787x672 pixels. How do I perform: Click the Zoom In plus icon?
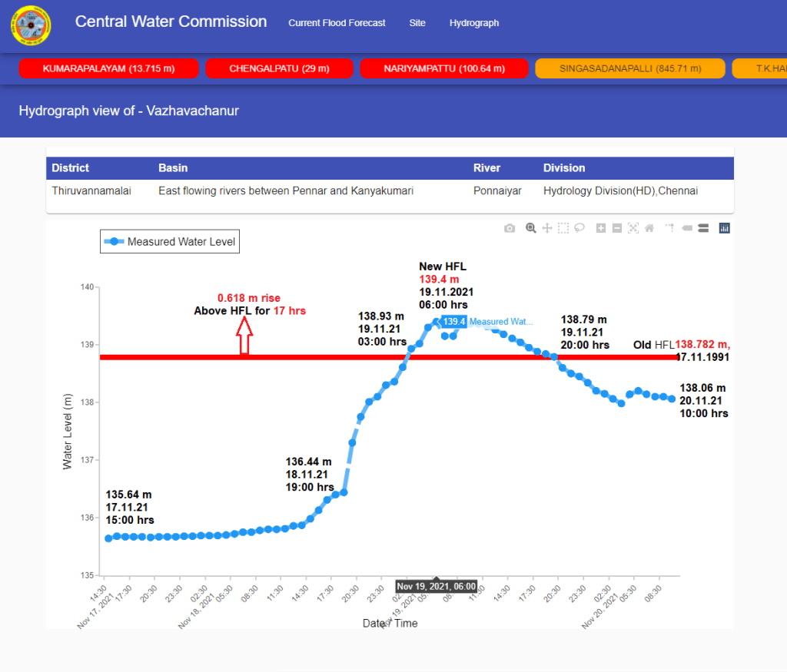point(601,228)
